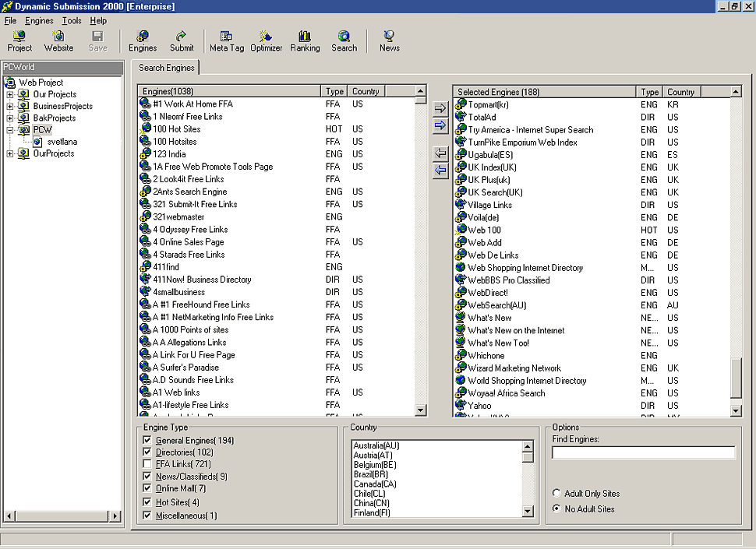Viewport: 756px width, 549px height.
Task: Uncheck Directories checkbox
Action: click(147, 452)
